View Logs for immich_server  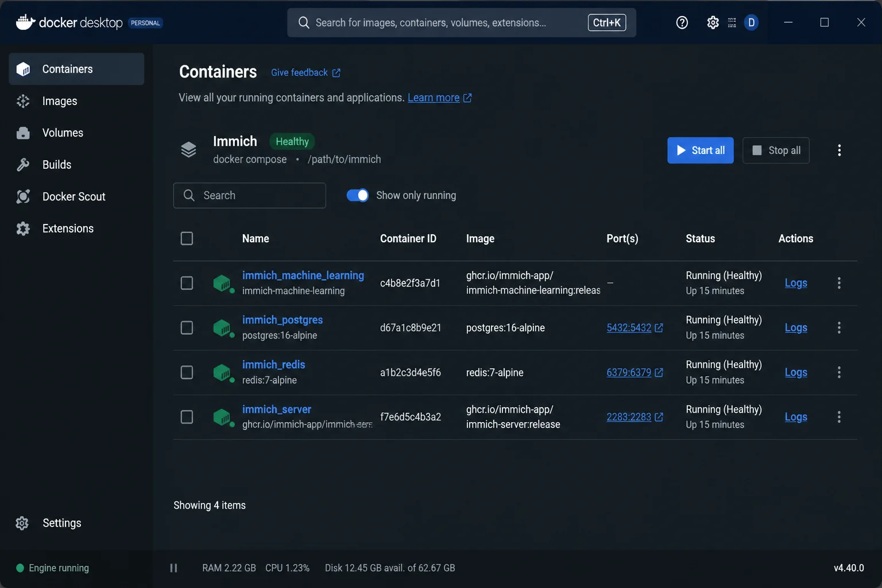pos(796,417)
